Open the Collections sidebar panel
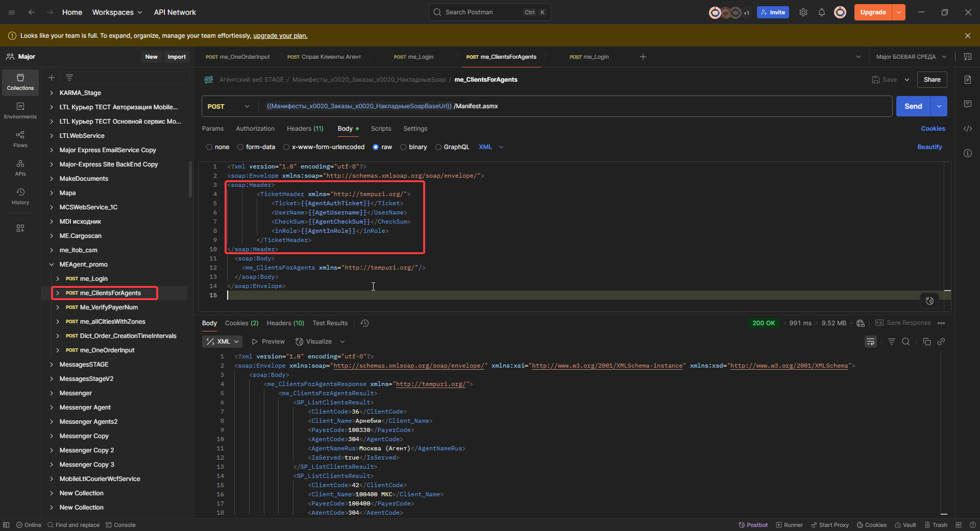Image resolution: width=980 pixels, height=531 pixels. tap(20, 82)
